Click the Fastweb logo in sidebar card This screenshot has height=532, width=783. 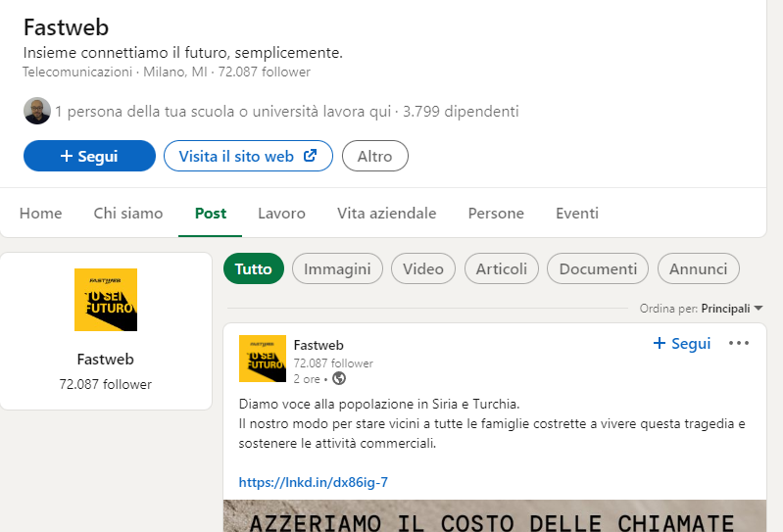[x=106, y=300]
